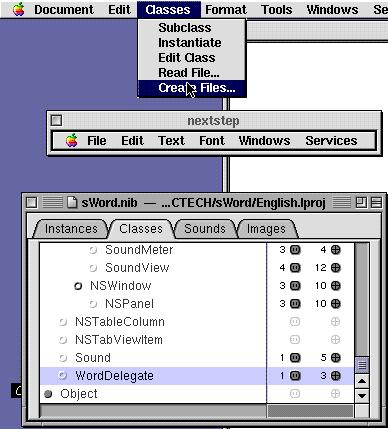Image resolution: width=388 pixels, height=429 pixels.
Task: Click the sWord.nib document icon in title bar
Action: click(72, 202)
